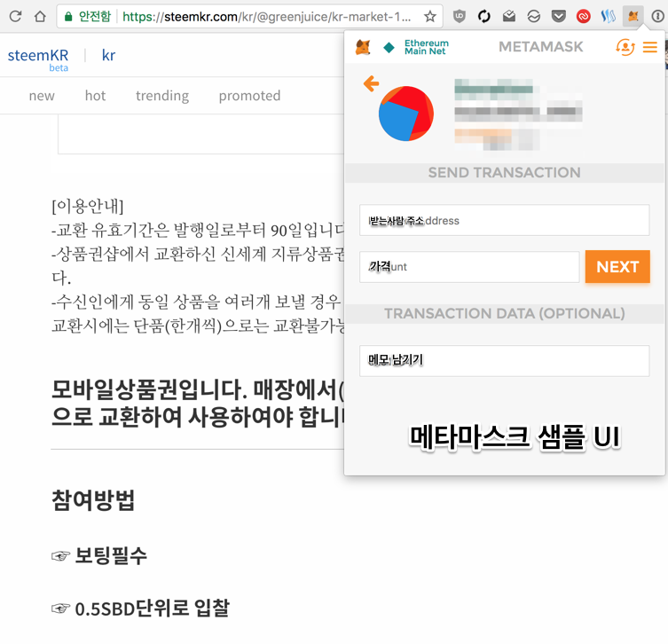Image resolution: width=668 pixels, height=644 pixels.
Task: Click the 참여방법 heading text
Action: (93, 500)
